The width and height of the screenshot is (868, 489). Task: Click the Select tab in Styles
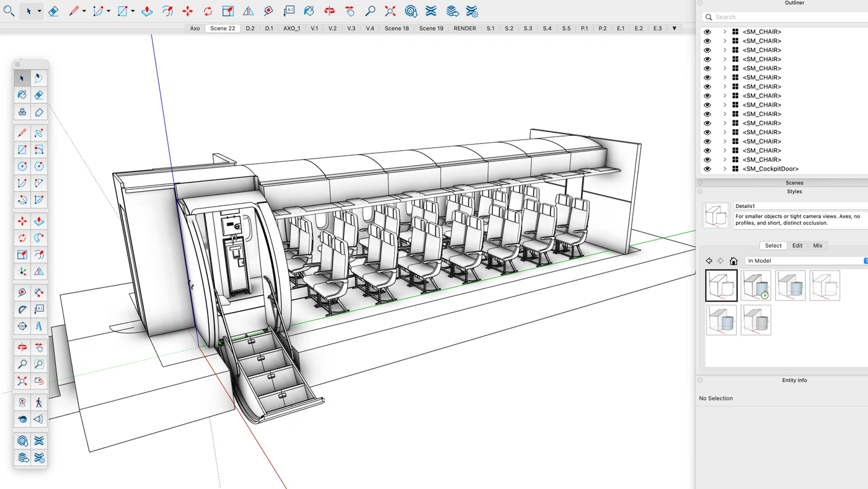coord(773,246)
